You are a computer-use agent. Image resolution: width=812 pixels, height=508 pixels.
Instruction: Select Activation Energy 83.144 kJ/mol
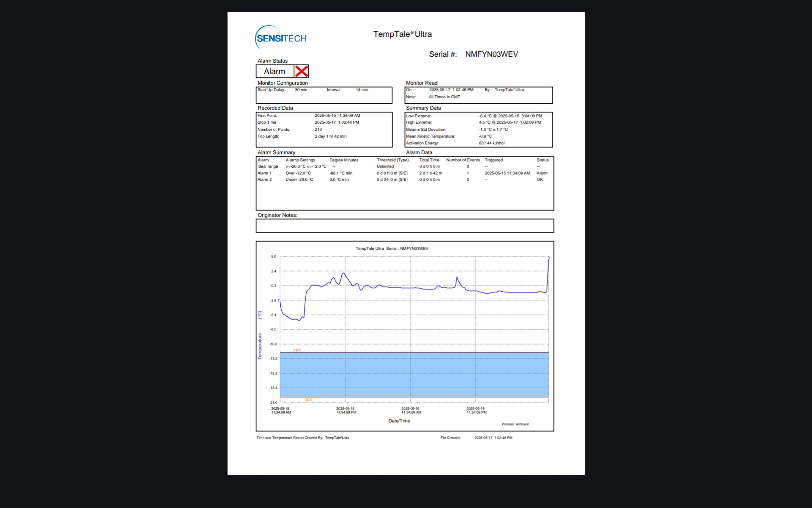[491, 143]
